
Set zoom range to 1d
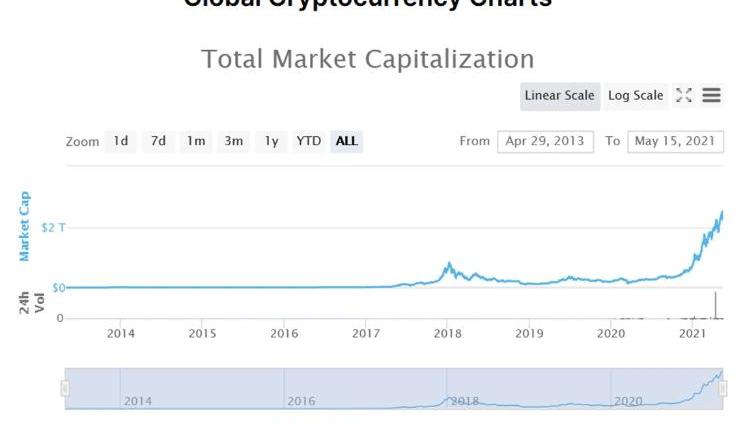[x=121, y=141]
